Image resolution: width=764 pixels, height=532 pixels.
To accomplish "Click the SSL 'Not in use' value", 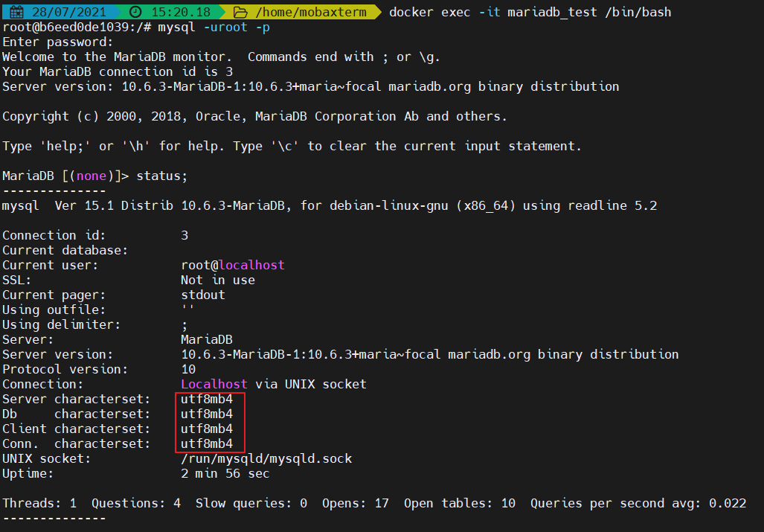I will [218, 280].
